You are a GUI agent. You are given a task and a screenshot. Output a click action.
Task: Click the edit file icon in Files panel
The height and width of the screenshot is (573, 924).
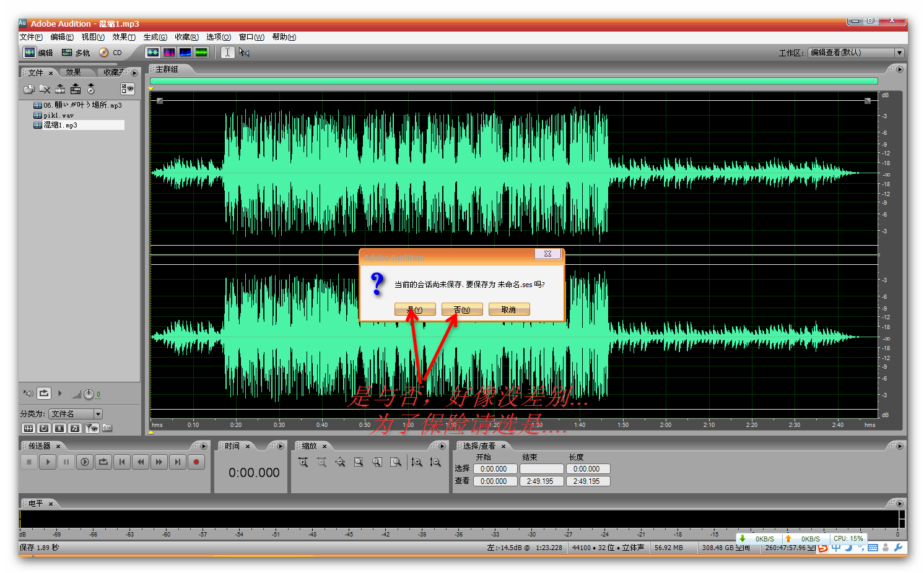click(x=60, y=89)
